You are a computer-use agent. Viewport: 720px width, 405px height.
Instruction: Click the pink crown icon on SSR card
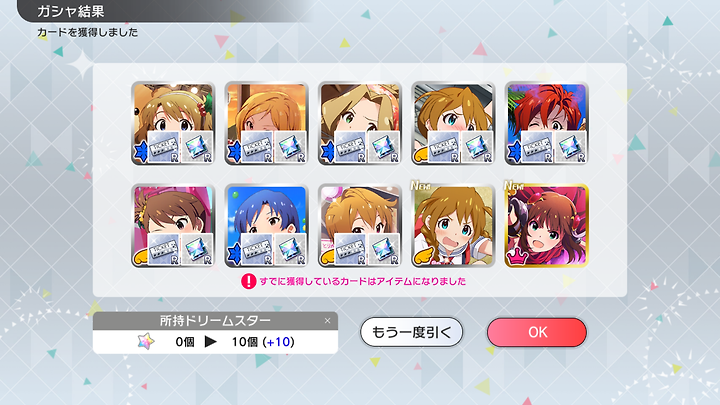click(x=515, y=257)
